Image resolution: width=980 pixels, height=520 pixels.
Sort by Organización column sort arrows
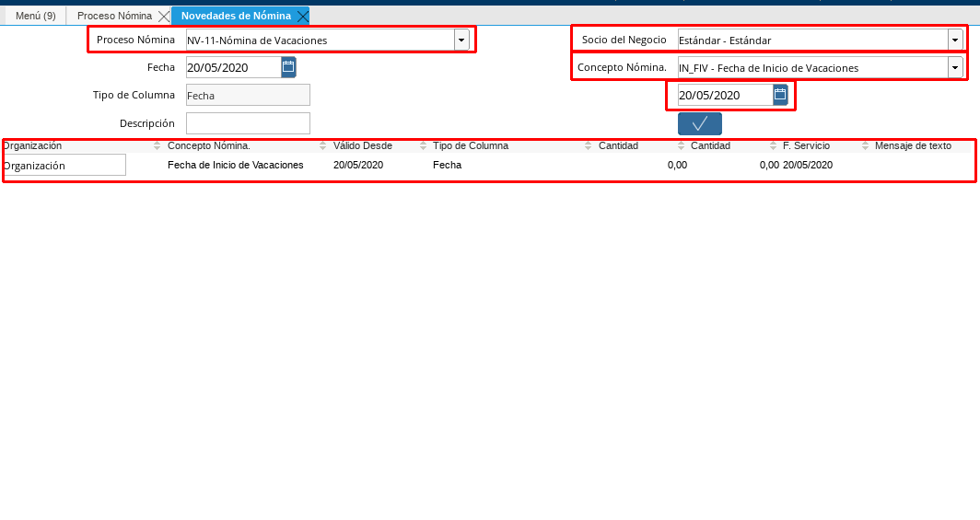157,145
